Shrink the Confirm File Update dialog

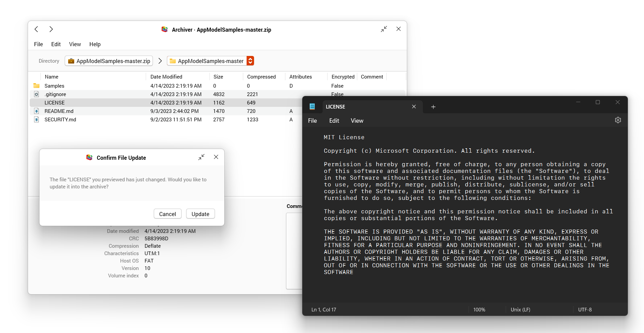pyautogui.click(x=201, y=157)
